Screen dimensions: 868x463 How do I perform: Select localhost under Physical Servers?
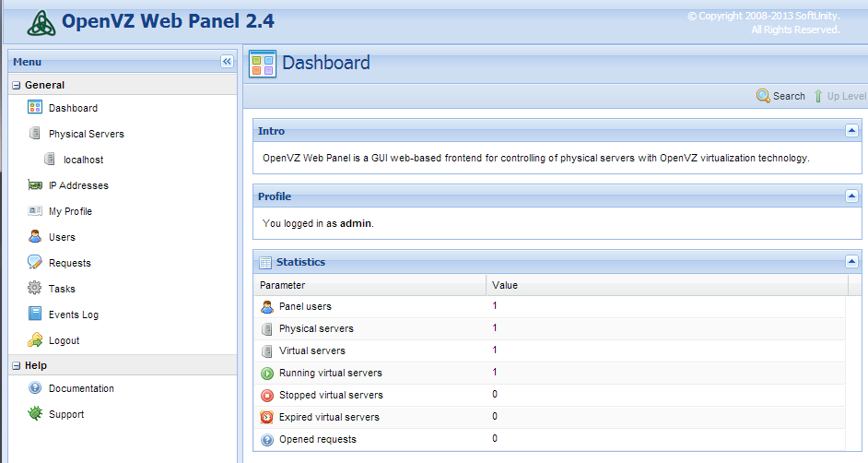[x=83, y=160]
